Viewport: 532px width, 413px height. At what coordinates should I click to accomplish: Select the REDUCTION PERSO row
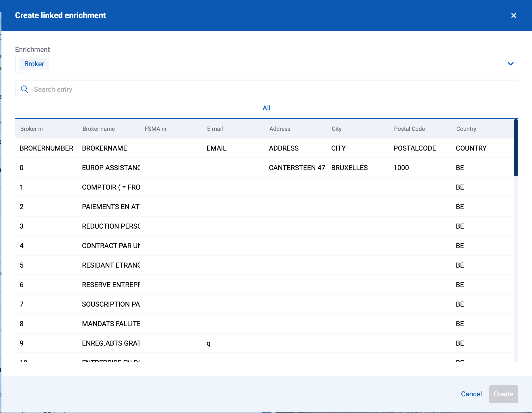(x=264, y=226)
